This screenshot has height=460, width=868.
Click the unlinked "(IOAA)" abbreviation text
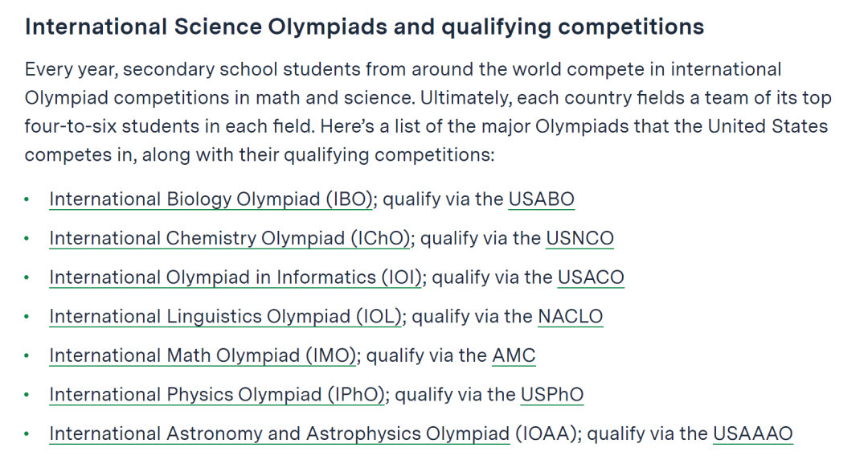(x=550, y=434)
